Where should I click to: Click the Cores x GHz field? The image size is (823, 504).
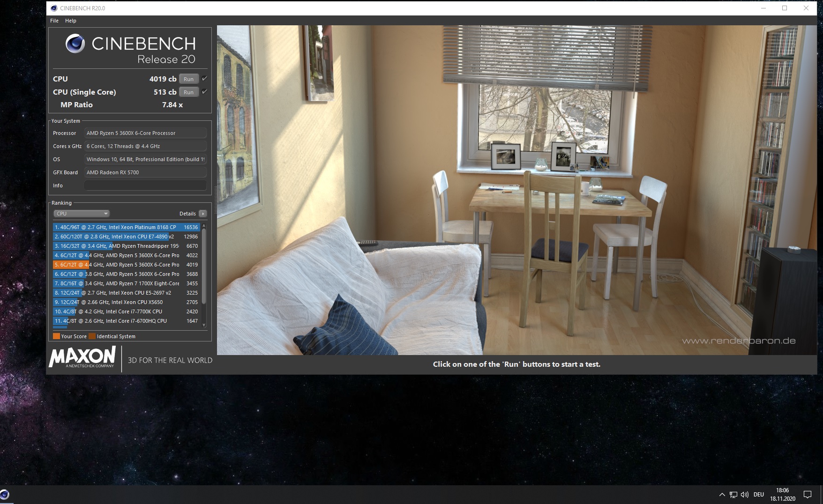tap(145, 146)
